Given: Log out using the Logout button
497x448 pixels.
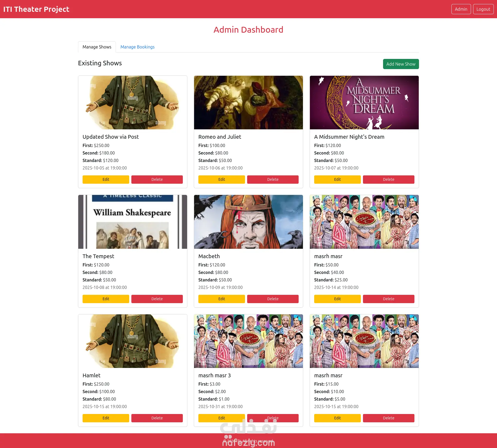Looking at the screenshot, I should pos(483,9).
